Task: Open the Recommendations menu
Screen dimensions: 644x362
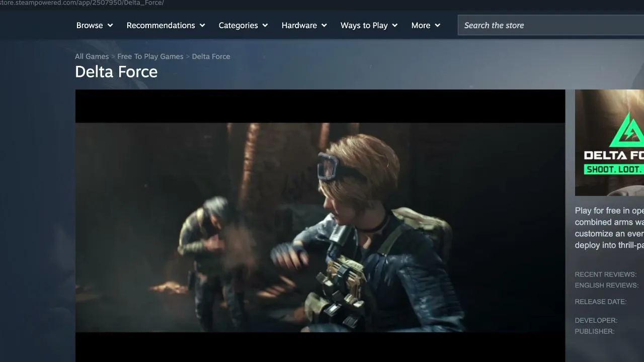Action: coord(166,25)
